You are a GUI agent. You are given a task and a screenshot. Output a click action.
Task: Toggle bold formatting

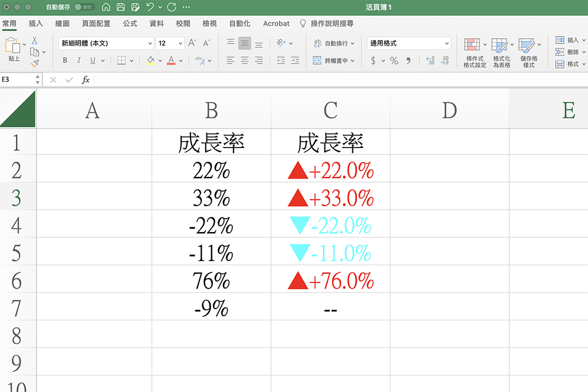tap(65, 60)
